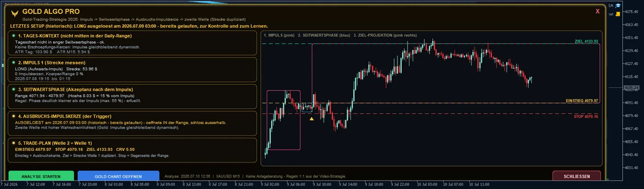Screen dimensions: 644x189
Task: Click the yellow triangle breakout marker
Action: (311, 119)
